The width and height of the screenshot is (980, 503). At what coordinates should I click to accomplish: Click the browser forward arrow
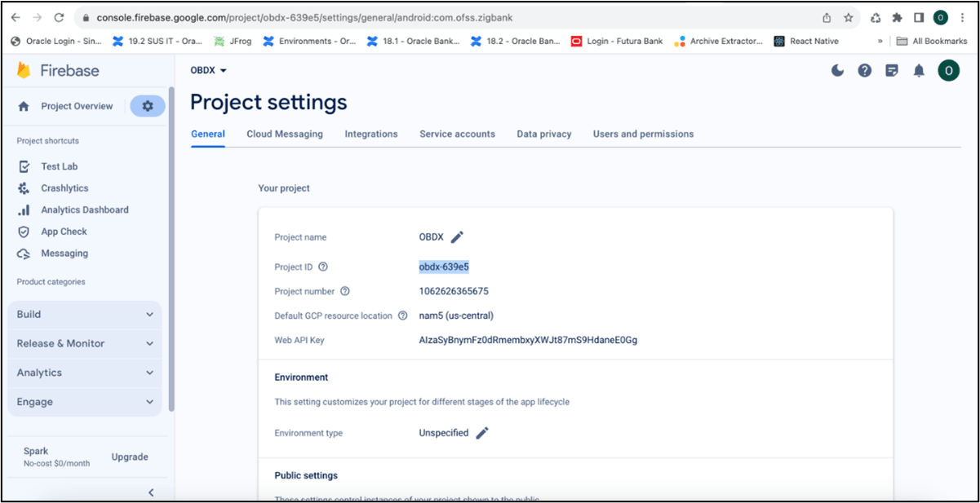point(38,17)
